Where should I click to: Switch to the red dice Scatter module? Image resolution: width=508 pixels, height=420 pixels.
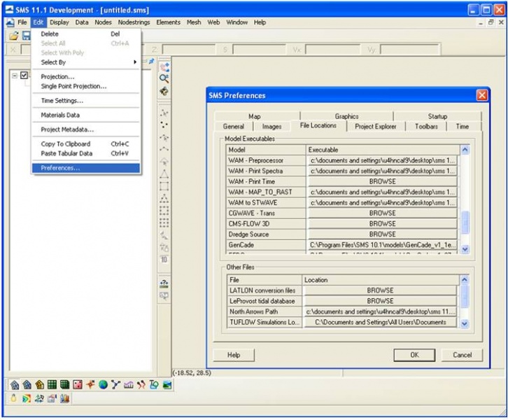click(x=78, y=385)
